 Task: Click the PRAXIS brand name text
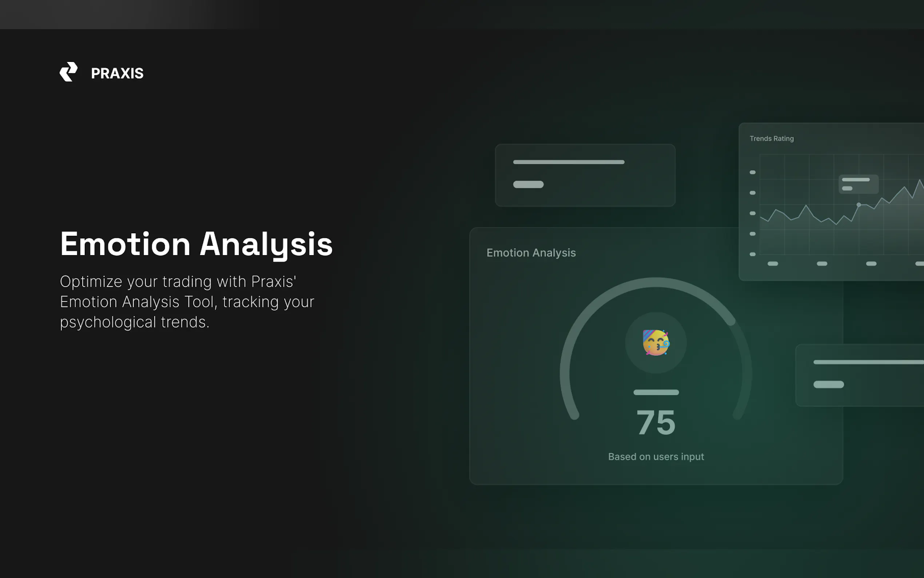click(117, 74)
